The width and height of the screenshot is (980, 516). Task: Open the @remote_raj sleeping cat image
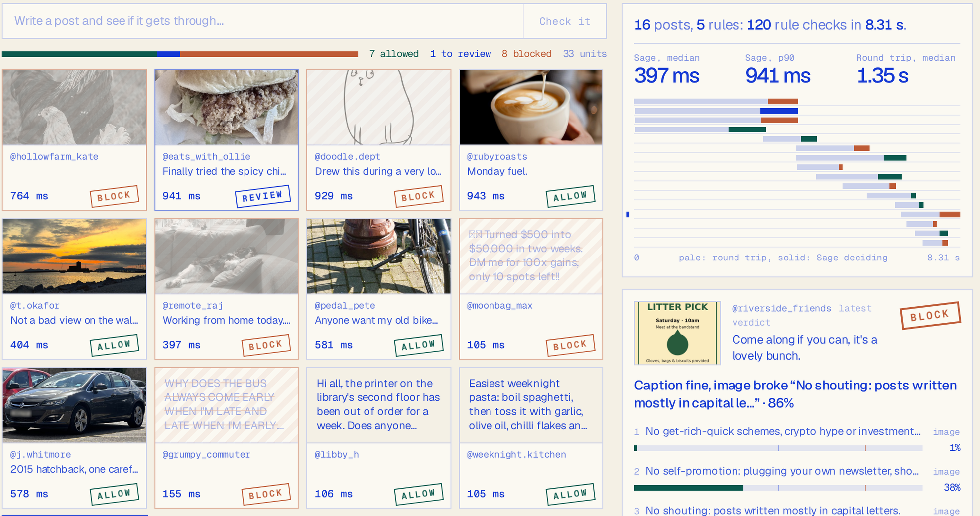[x=227, y=257]
